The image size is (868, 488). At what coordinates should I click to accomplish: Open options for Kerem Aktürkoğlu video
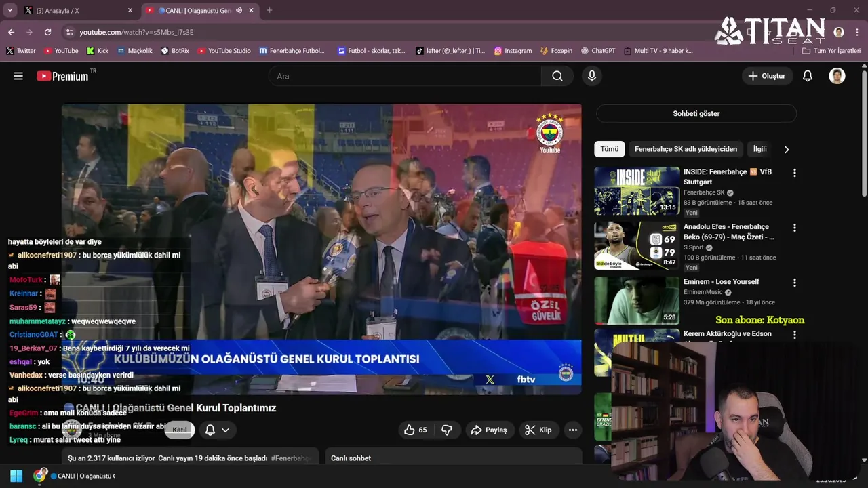(794, 335)
